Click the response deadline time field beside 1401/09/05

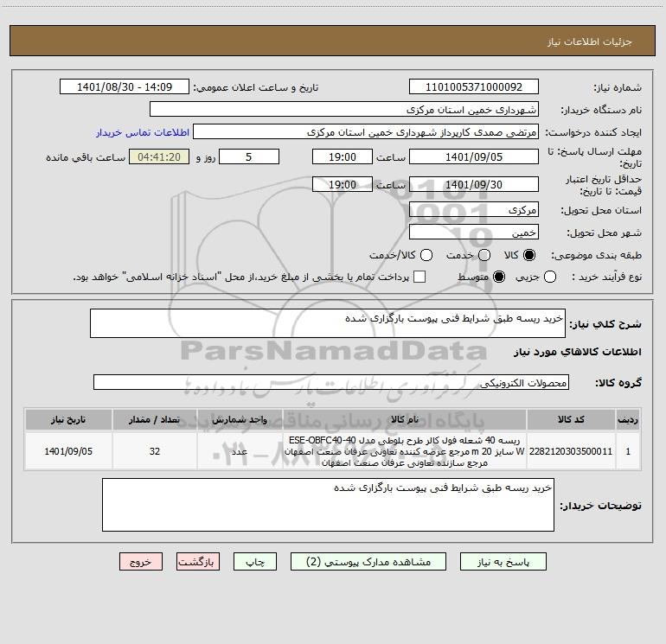click(x=343, y=156)
